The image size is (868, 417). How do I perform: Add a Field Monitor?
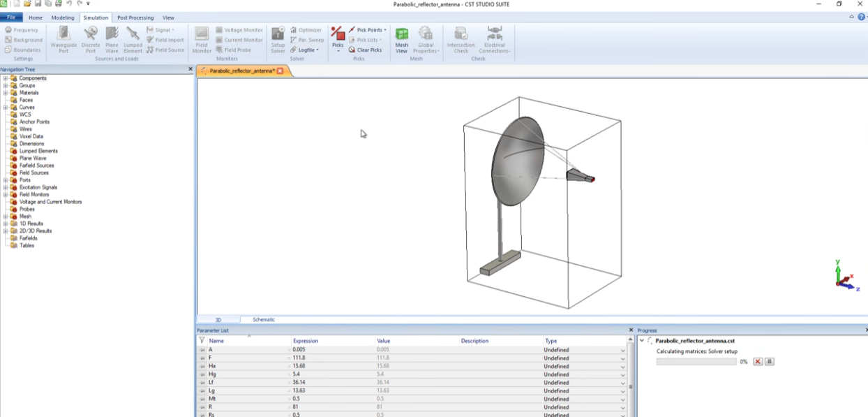pyautogui.click(x=202, y=40)
